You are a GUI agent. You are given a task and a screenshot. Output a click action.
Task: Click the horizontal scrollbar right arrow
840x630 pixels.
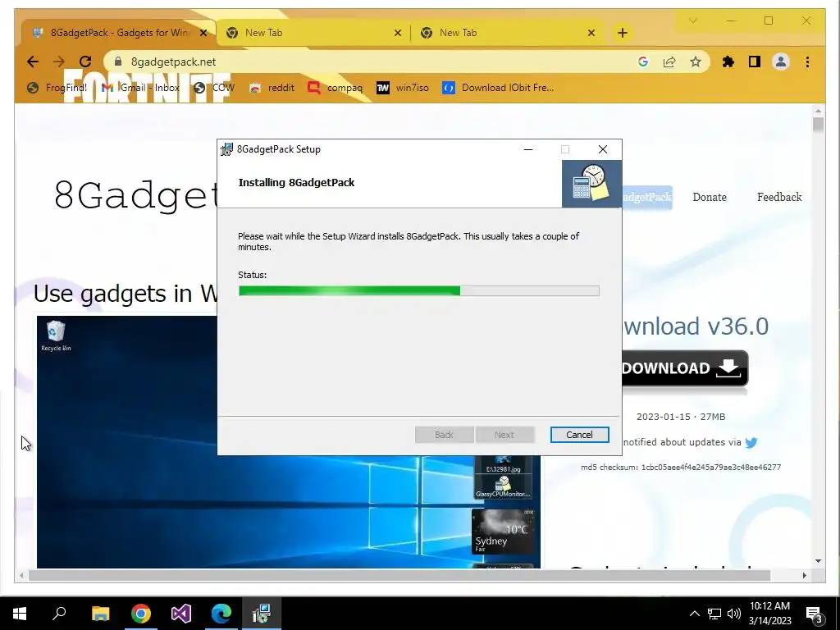[x=804, y=575]
